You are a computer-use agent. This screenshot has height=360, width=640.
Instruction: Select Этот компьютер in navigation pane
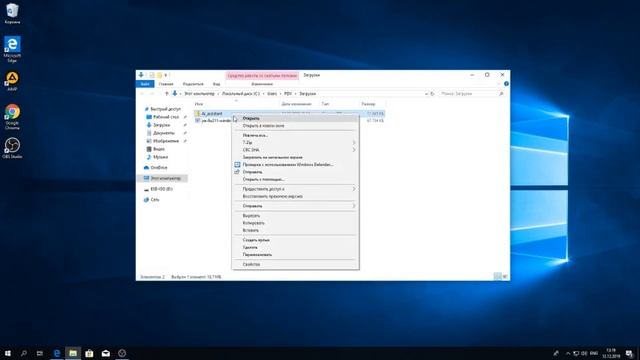pyautogui.click(x=165, y=178)
